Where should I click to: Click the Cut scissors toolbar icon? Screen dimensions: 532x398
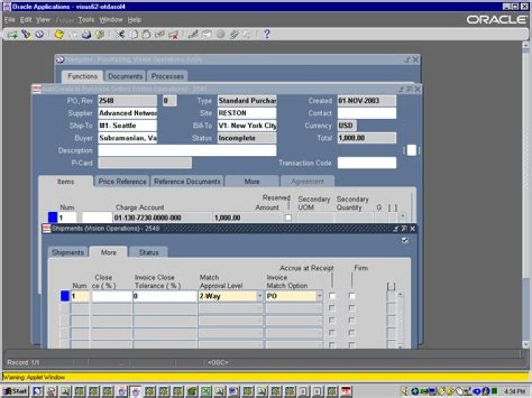(120, 34)
